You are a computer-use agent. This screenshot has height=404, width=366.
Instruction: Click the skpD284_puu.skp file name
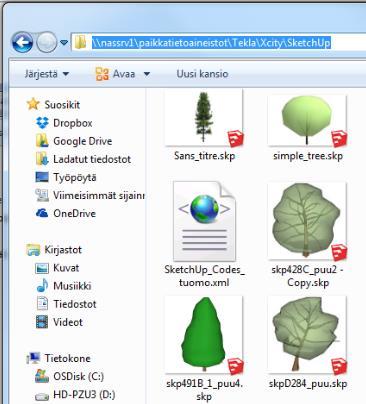(x=308, y=384)
